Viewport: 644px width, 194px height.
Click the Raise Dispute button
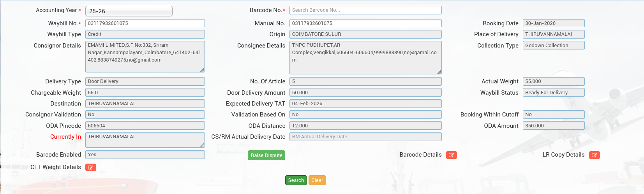266,155
